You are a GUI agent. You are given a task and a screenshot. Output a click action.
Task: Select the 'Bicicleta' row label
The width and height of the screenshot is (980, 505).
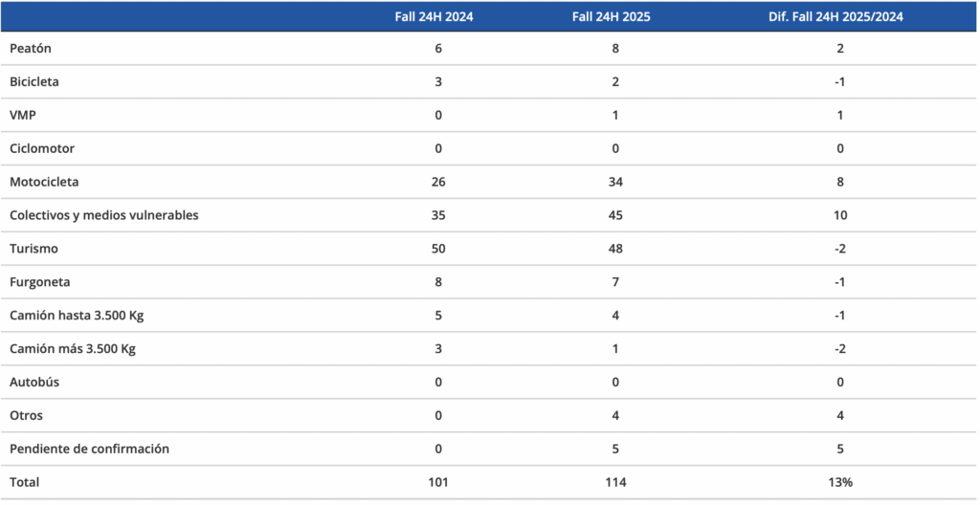[34, 81]
